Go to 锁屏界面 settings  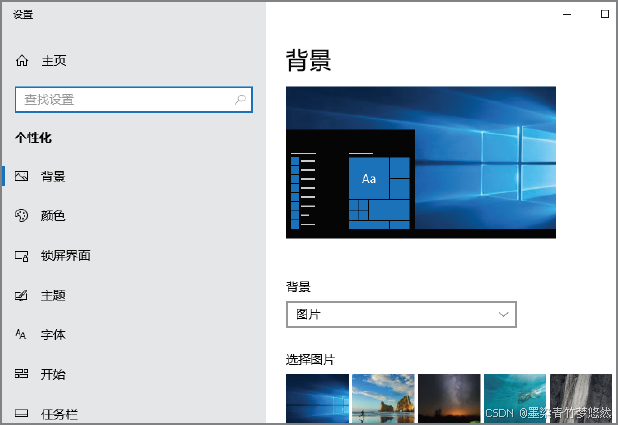pos(66,255)
